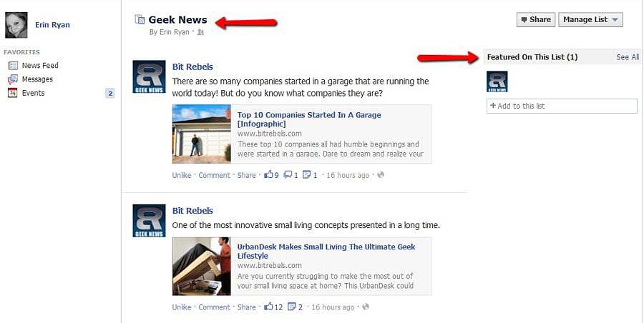Click the Share button at top
This screenshot has width=644, height=323.
click(536, 20)
